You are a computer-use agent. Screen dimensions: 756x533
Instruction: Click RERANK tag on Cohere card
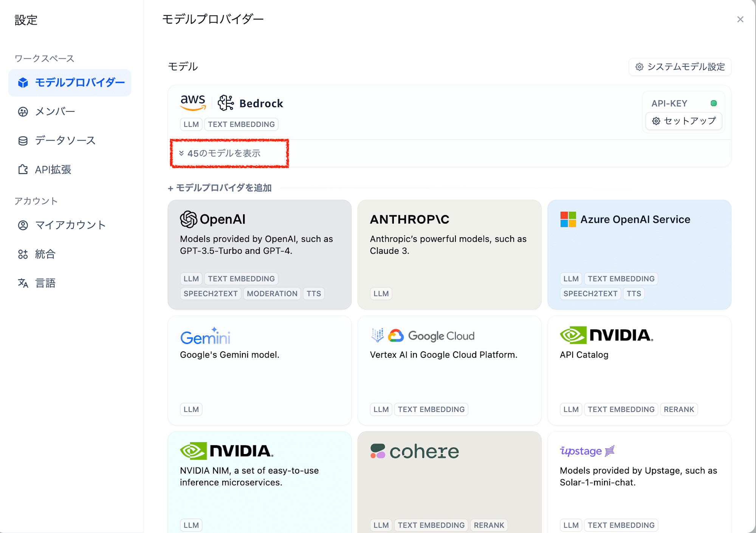[x=489, y=525]
